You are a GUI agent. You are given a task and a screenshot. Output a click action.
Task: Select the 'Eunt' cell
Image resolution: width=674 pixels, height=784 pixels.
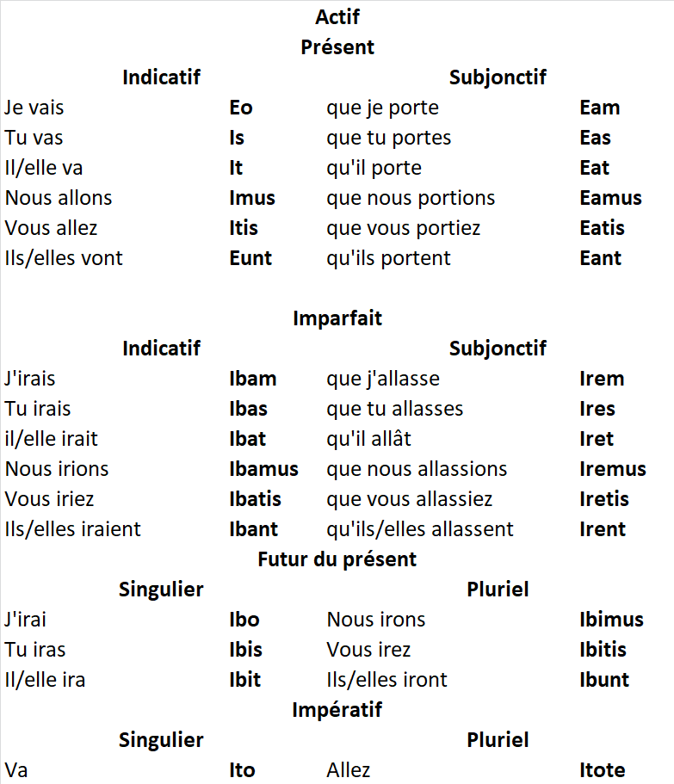[250, 258]
